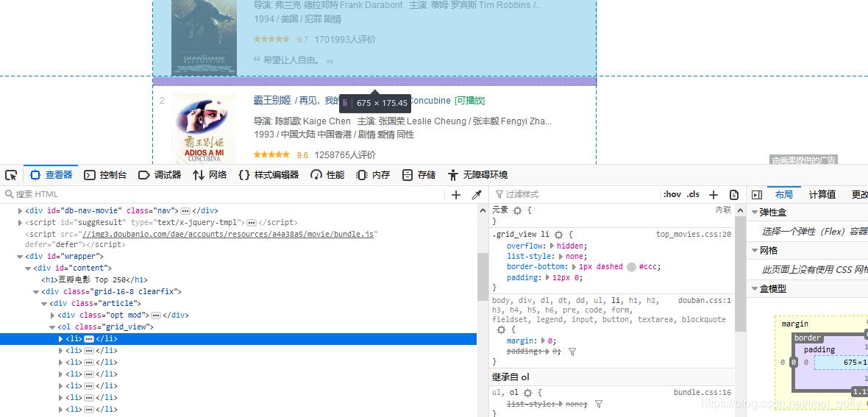The width and height of the screenshot is (868, 417).
Task: Highlight elements matching .grid_view li selector
Action: [558, 235]
